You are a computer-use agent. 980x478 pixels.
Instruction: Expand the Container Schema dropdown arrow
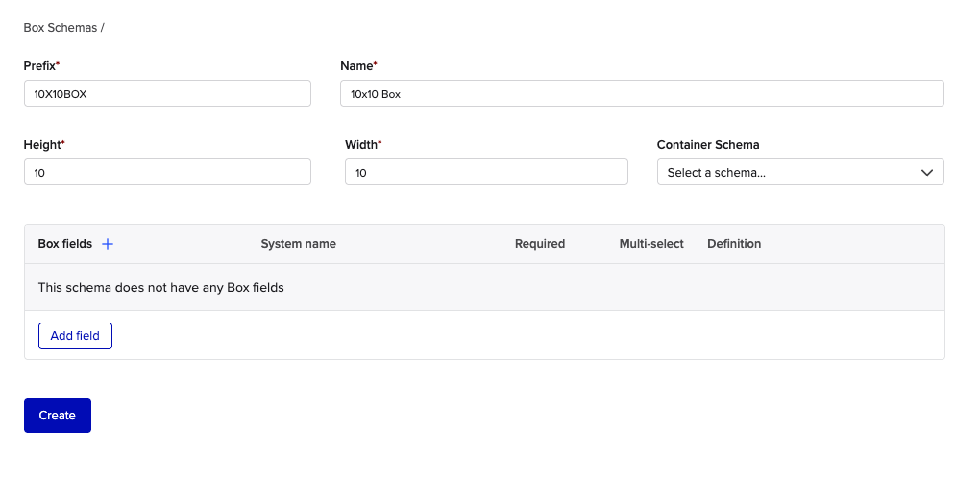tap(926, 173)
